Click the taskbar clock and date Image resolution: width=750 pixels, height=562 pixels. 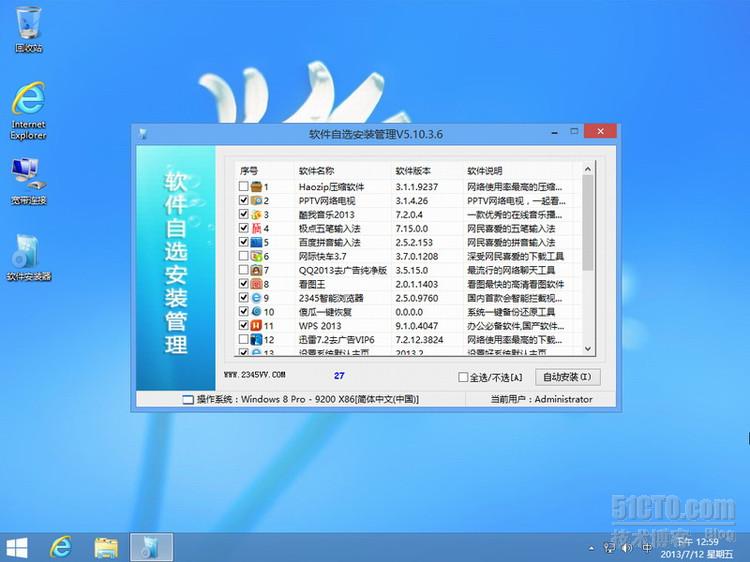pos(697,548)
